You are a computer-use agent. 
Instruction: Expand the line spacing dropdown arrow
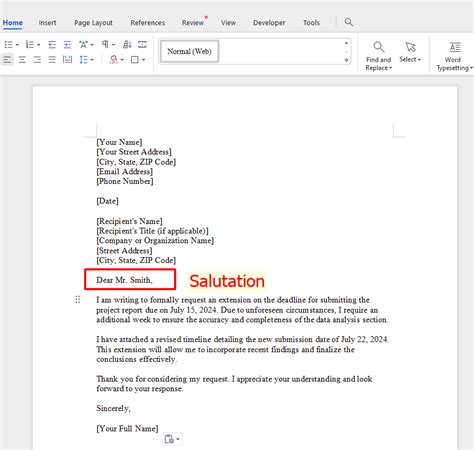(x=92, y=60)
